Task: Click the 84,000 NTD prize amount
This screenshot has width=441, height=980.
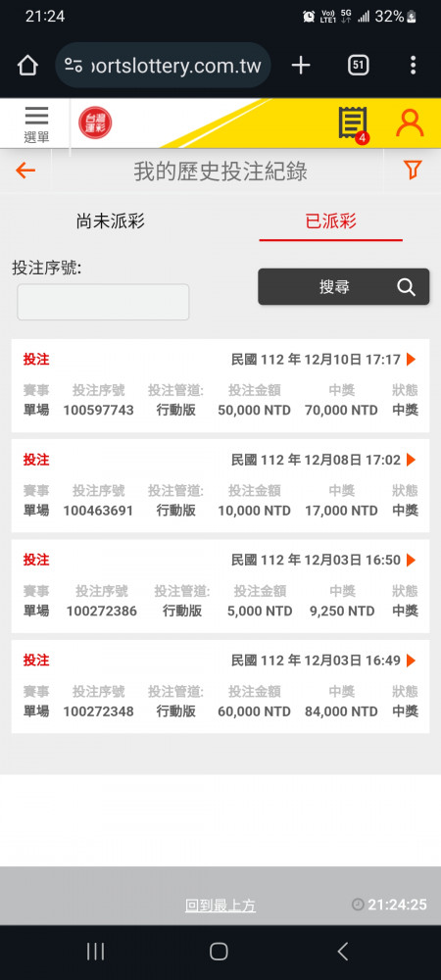Action: tap(341, 711)
